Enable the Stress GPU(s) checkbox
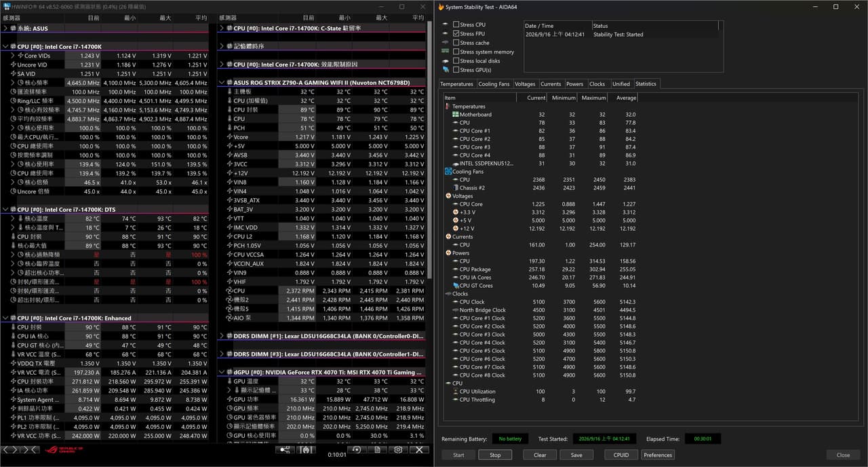Viewport: 868px width, 467px height. coord(456,70)
